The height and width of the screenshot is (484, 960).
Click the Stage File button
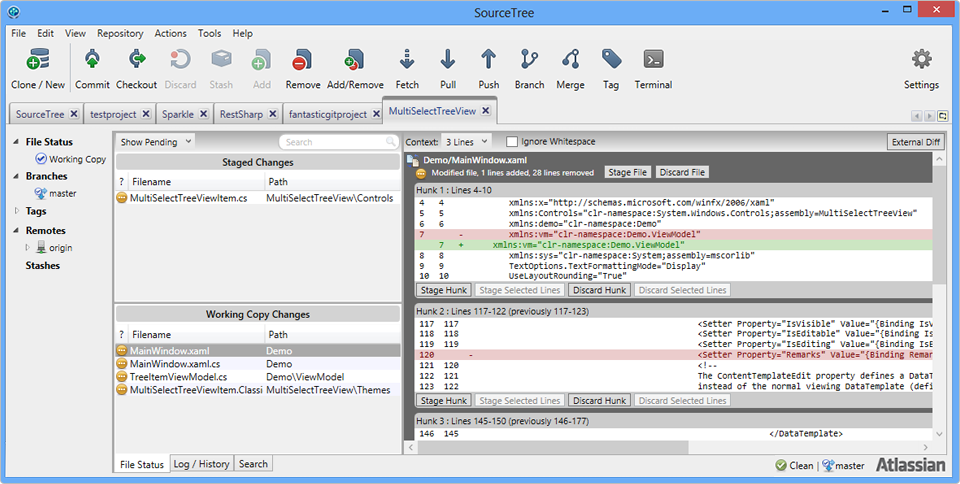(628, 172)
